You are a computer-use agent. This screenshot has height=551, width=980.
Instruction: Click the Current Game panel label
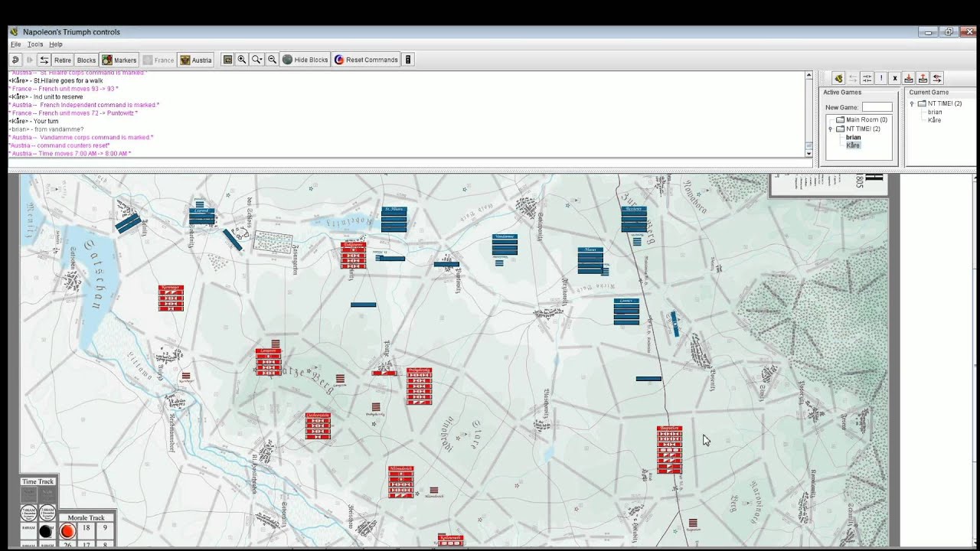tap(929, 93)
